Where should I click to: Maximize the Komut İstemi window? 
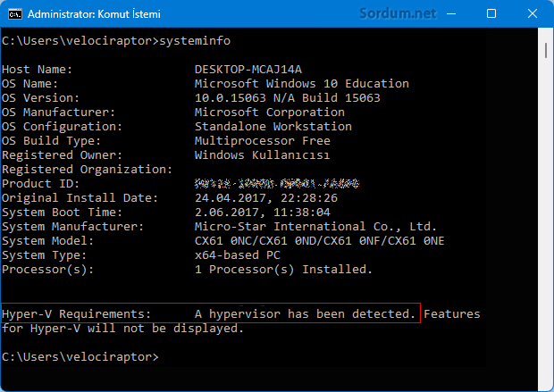pos(491,13)
